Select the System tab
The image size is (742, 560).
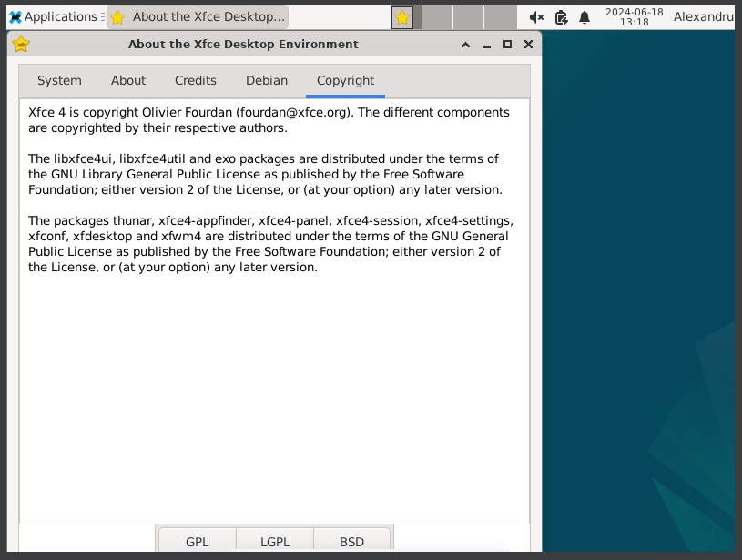58,80
